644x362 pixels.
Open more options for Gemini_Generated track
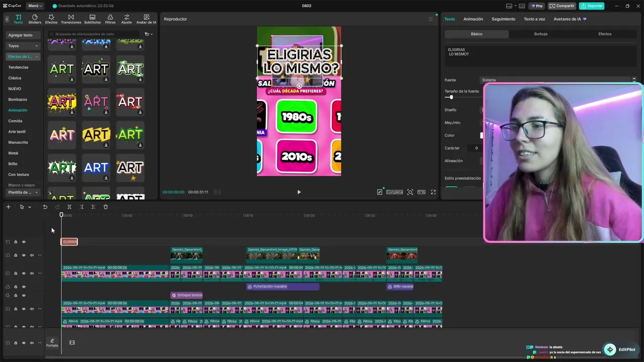pyautogui.click(x=40, y=255)
